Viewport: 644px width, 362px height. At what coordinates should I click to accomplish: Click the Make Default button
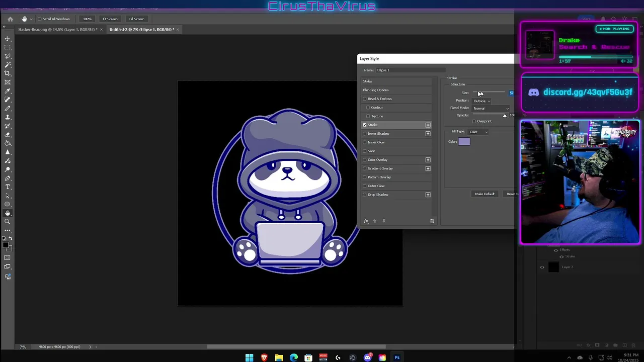(x=485, y=194)
